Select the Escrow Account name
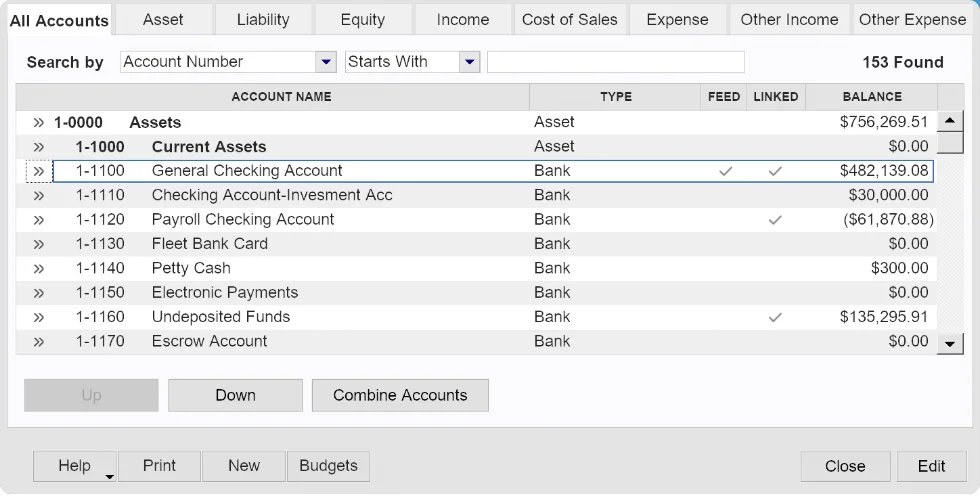 click(x=209, y=342)
